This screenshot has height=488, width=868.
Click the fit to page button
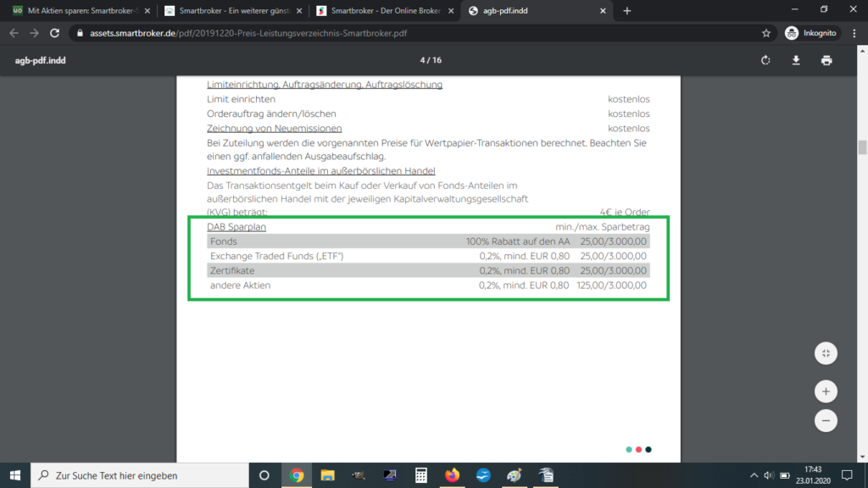pos(826,353)
